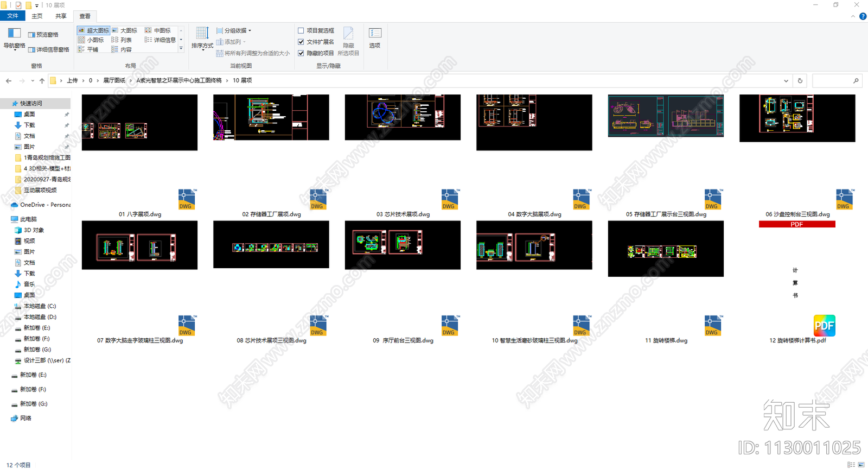Open the 文件 menu tab
The width and height of the screenshot is (868, 469).
(x=12, y=16)
